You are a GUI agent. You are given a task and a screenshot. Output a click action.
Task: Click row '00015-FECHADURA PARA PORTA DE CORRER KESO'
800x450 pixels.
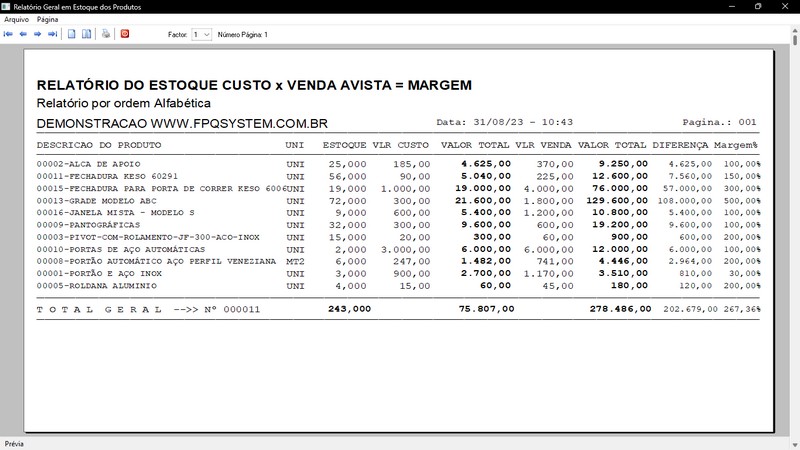pos(398,188)
